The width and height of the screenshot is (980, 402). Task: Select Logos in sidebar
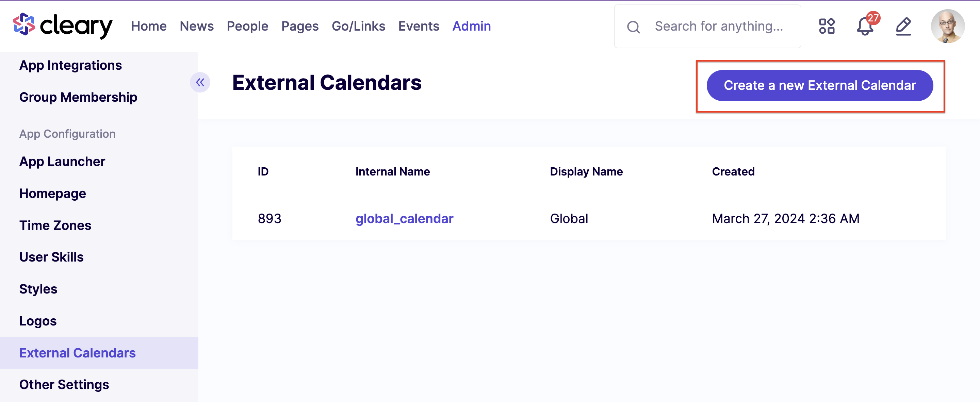[x=38, y=321]
